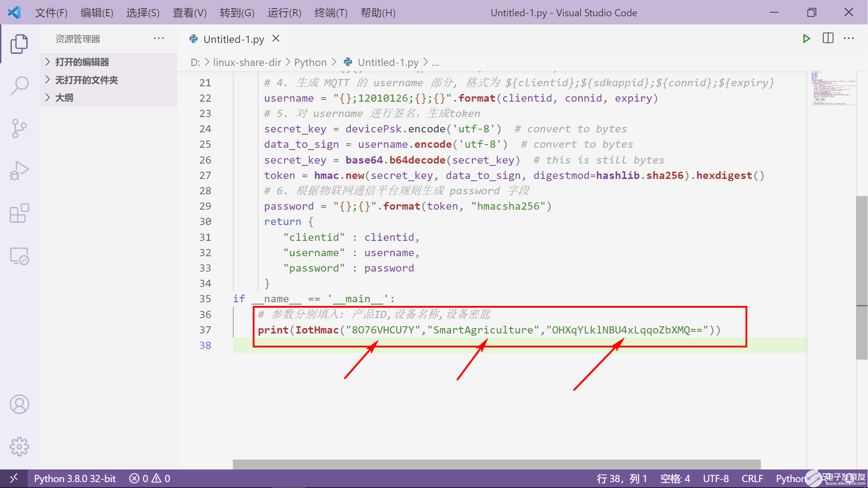The width and height of the screenshot is (868, 488).
Task: Click line number 27 in gutter
Action: click(205, 175)
